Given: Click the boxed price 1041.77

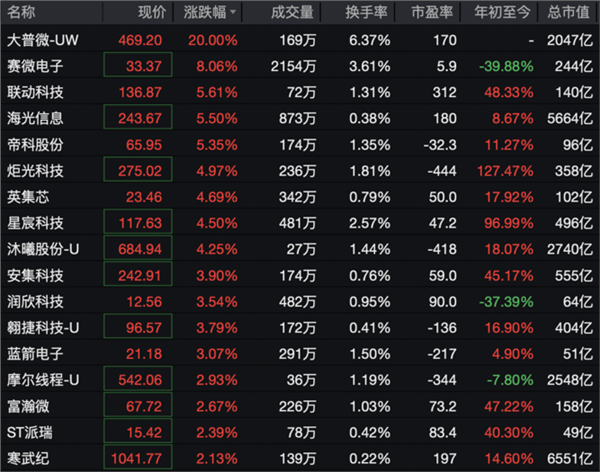Looking at the screenshot, I should tap(138, 457).
